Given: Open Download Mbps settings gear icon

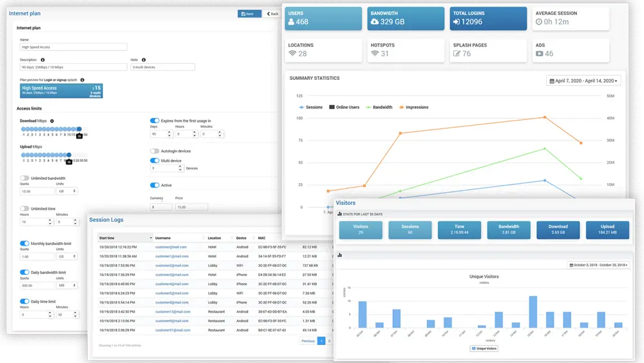Looking at the screenshot, I should click(x=52, y=121).
